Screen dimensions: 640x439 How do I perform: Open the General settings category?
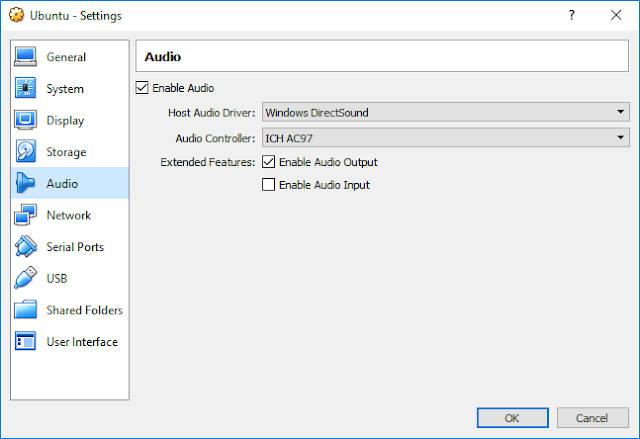pyautogui.click(x=66, y=57)
